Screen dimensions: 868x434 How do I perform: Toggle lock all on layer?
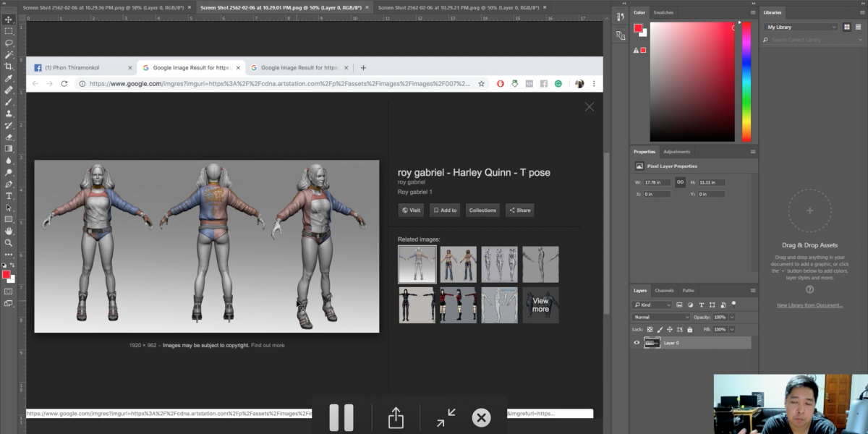(x=689, y=329)
